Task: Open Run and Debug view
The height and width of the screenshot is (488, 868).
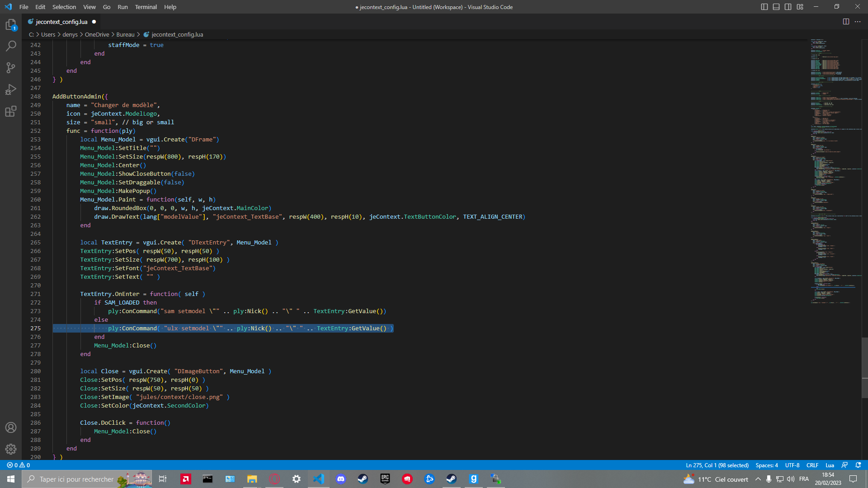Action: tap(11, 89)
